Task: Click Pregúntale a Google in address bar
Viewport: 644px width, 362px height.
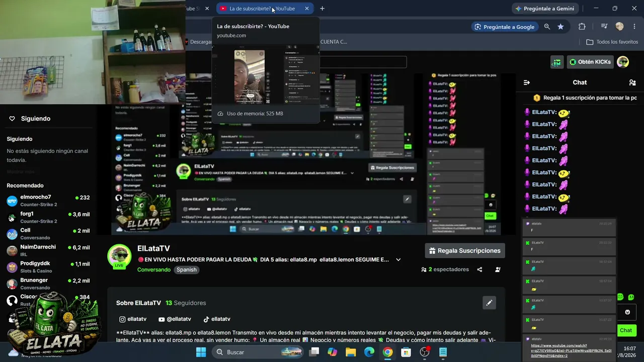Action: pos(504,27)
